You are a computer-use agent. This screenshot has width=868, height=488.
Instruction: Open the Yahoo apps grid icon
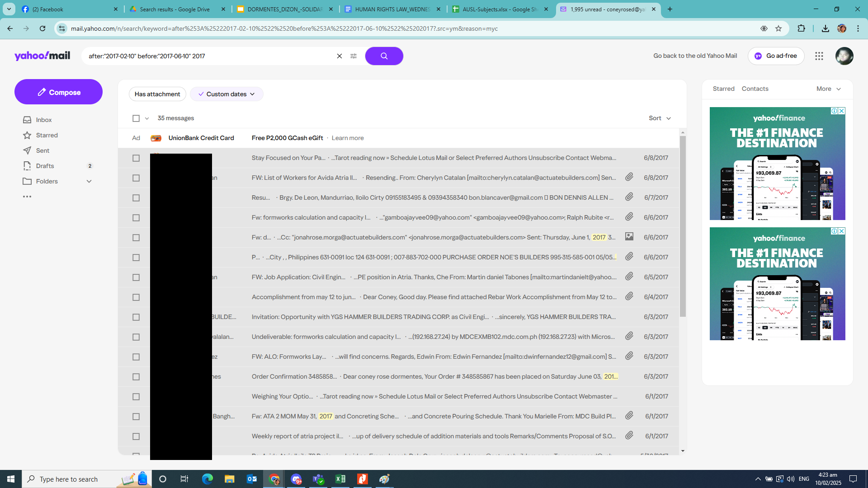pos(819,56)
